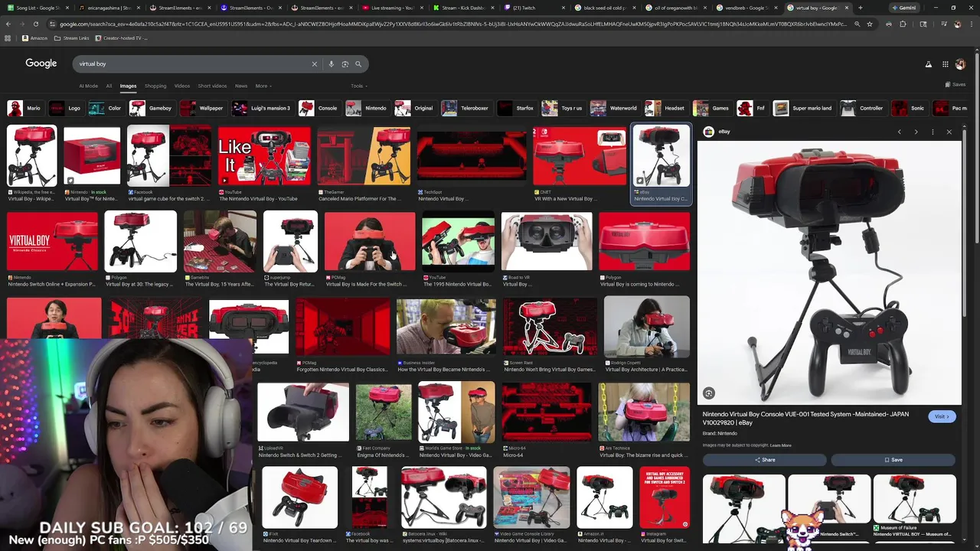Open a new browser tab

[x=861, y=8]
